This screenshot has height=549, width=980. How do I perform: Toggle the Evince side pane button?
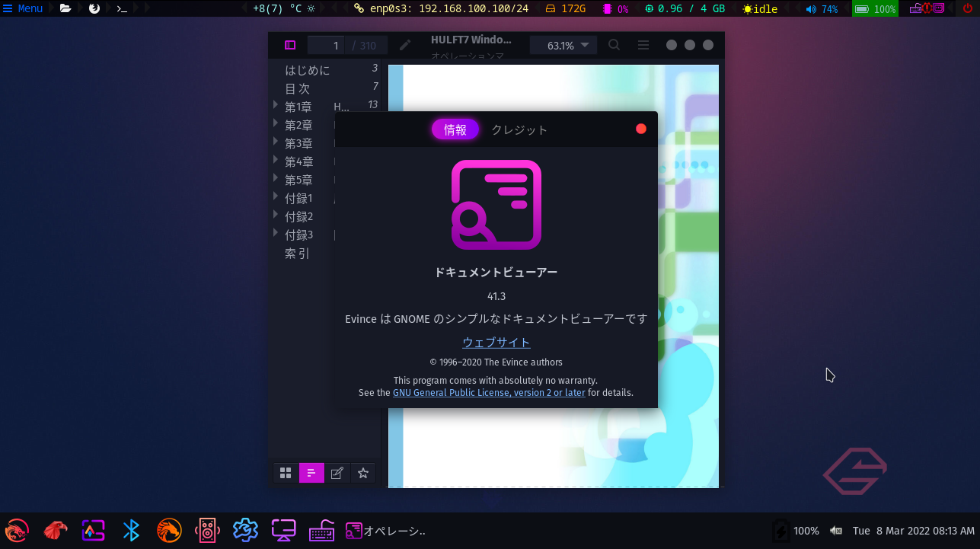tap(290, 46)
